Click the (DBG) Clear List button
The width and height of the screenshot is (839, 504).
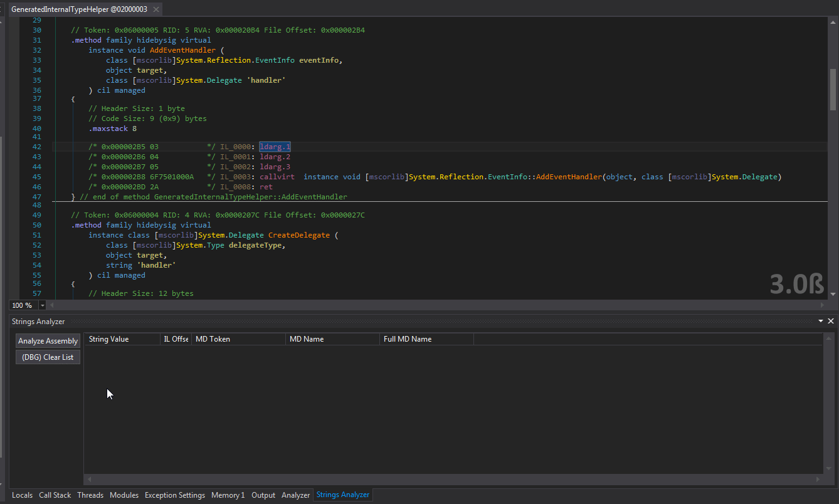pyautogui.click(x=48, y=356)
